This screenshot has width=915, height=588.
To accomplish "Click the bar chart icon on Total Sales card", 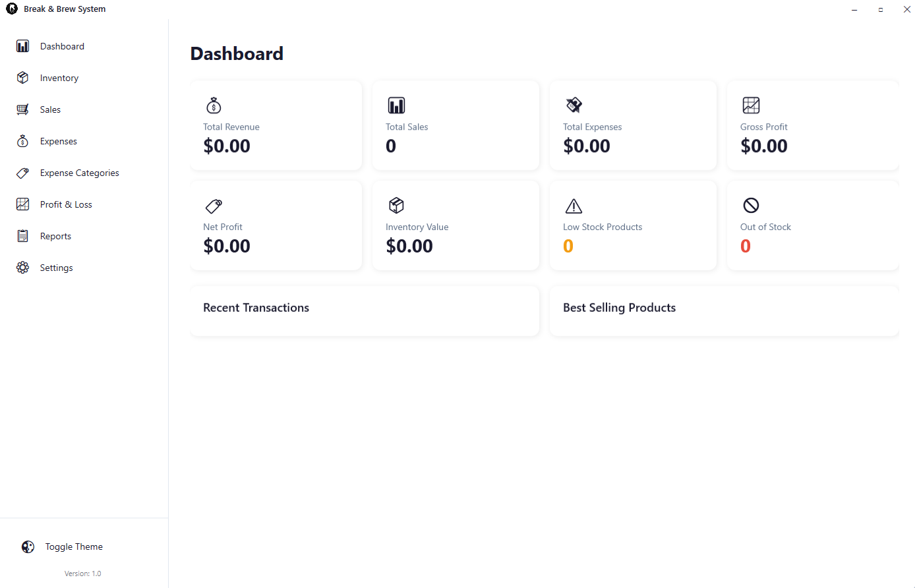I will coord(396,105).
